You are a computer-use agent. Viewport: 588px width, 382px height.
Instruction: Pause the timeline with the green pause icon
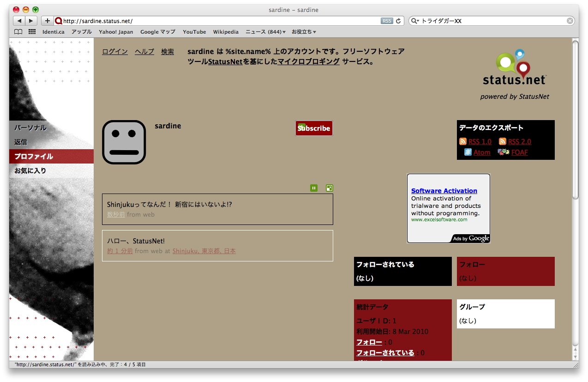coord(314,188)
